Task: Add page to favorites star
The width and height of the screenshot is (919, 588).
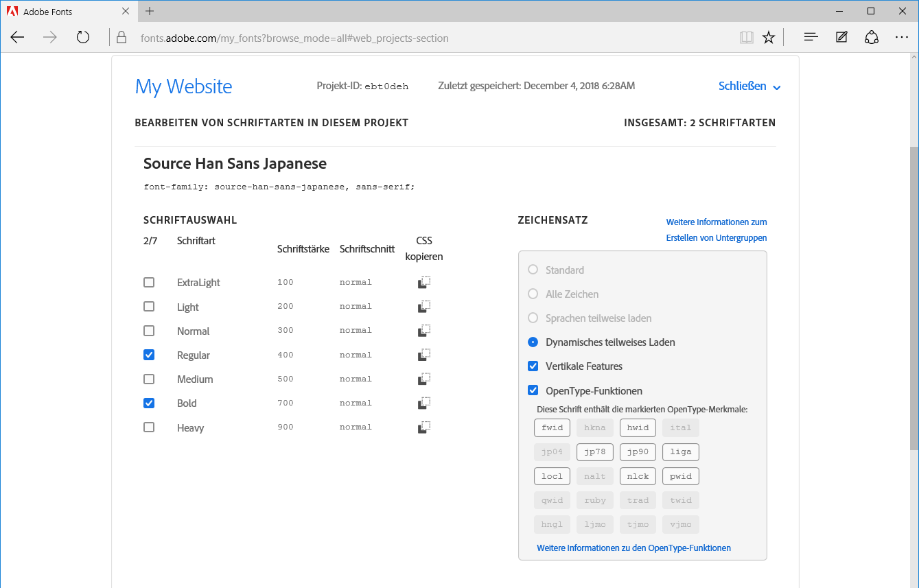Action: (x=769, y=38)
